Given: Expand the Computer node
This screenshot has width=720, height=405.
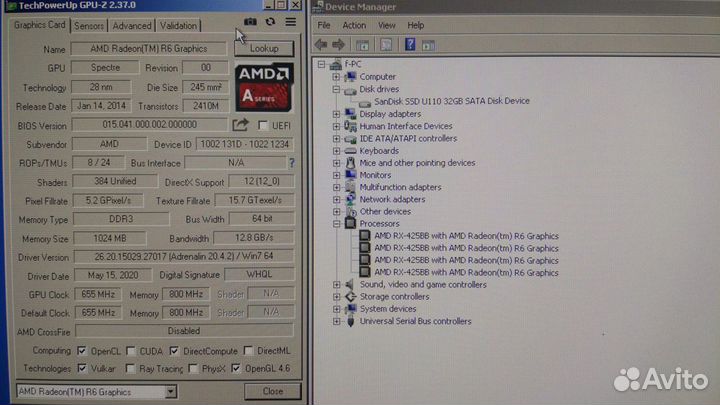Looking at the screenshot, I should [336, 77].
